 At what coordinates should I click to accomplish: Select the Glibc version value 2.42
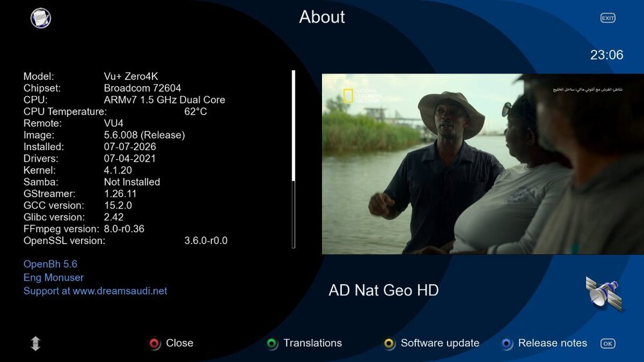(114, 217)
